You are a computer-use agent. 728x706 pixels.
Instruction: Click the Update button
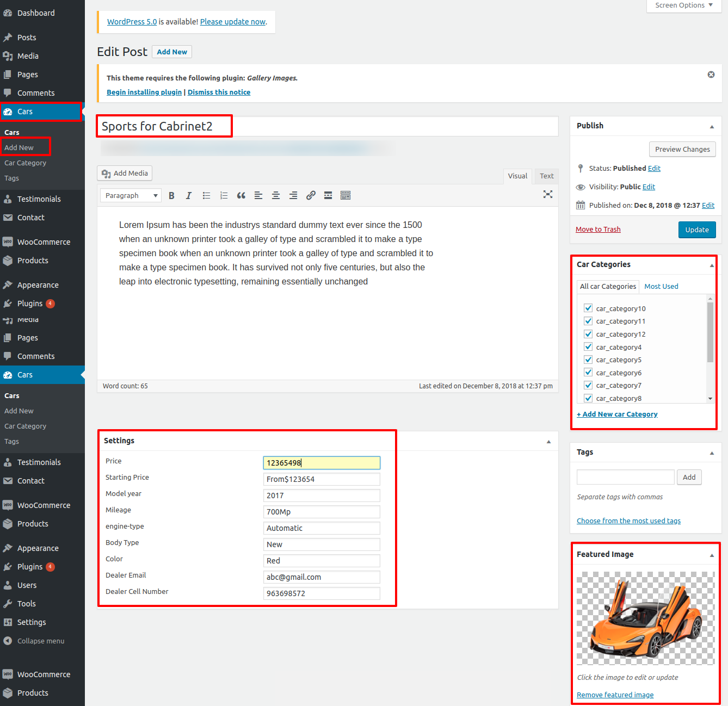696,230
